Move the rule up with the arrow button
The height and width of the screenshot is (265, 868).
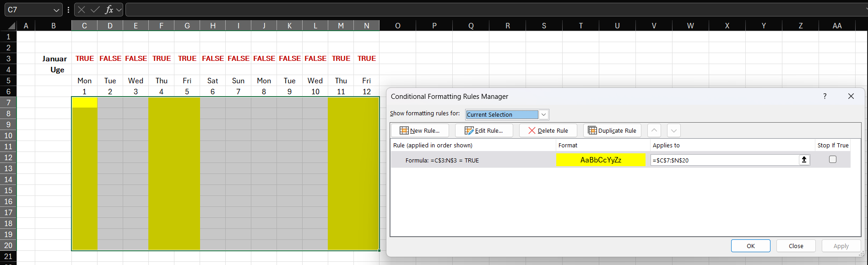[654, 130]
